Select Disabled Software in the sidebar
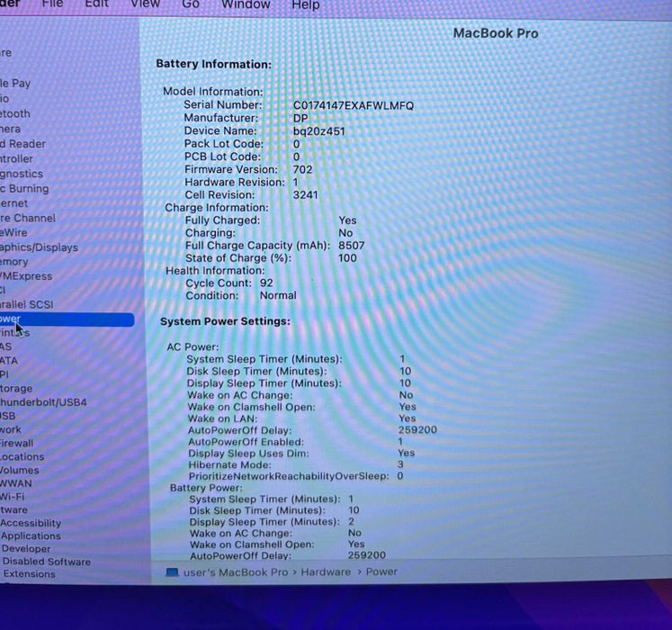This screenshot has height=630, width=672. [47, 562]
